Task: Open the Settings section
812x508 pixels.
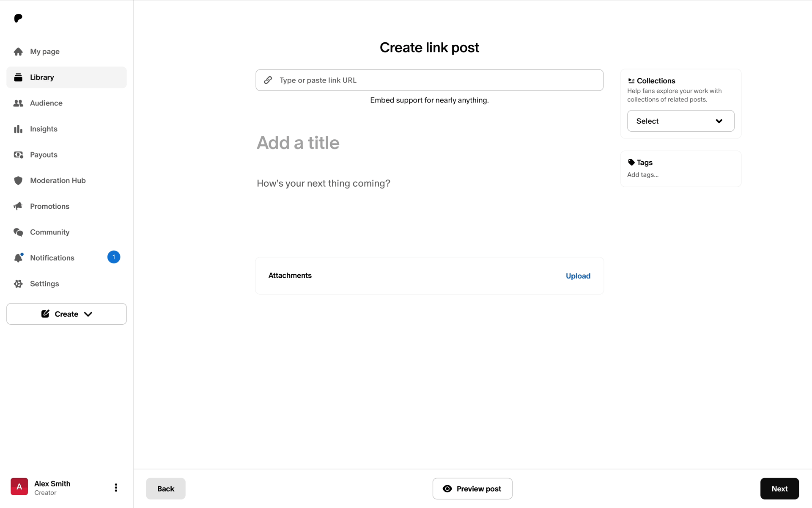Action: point(66,284)
